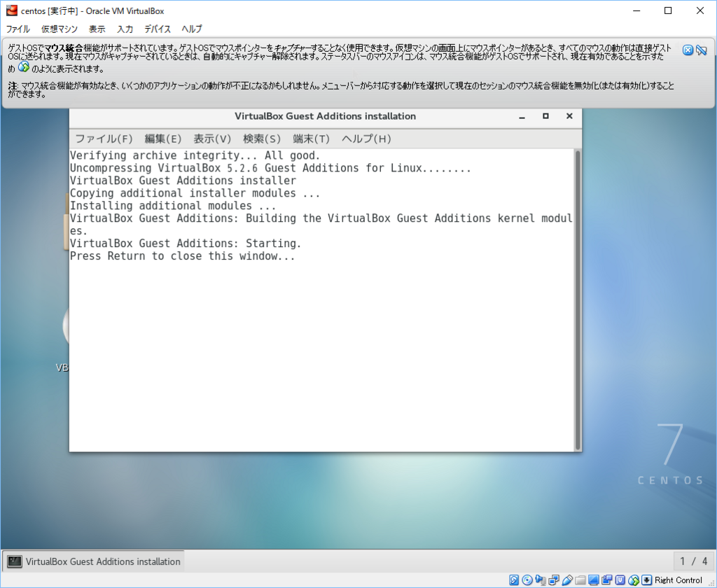
Task: Close the Guest Additions installation terminal
Action: click(569, 116)
